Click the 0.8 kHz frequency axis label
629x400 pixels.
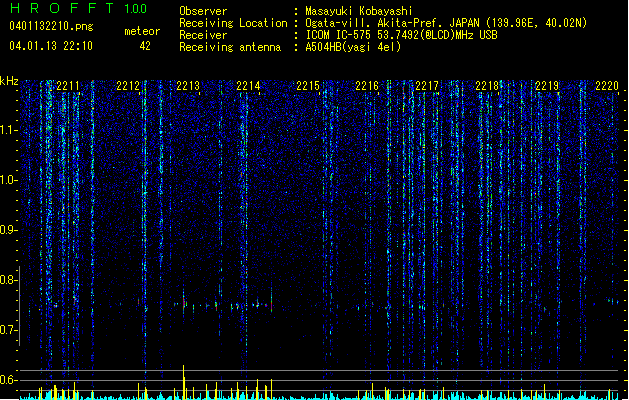tap(8, 280)
